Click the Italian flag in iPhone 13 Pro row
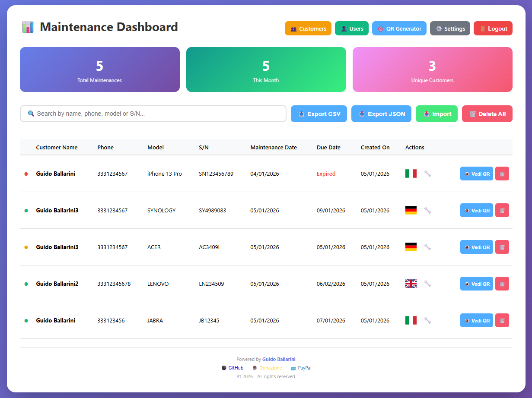The height and width of the screenshot is (398, 532). [x=411, y=174]
